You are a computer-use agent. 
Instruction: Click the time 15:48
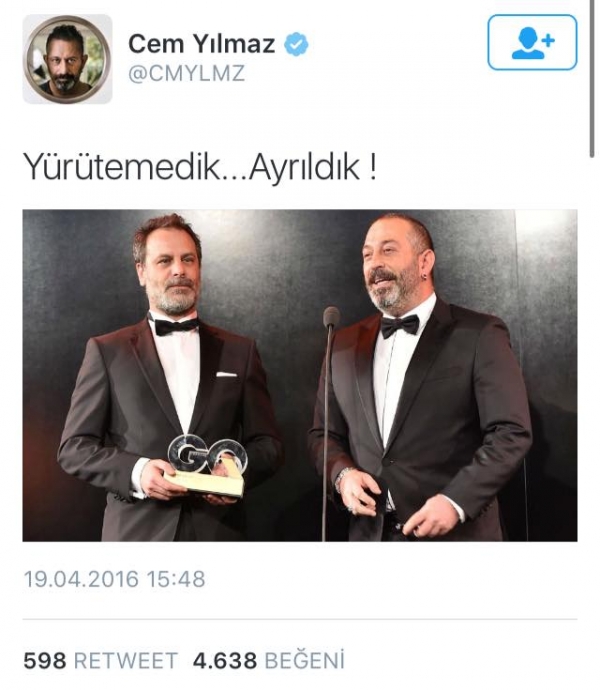176,579
